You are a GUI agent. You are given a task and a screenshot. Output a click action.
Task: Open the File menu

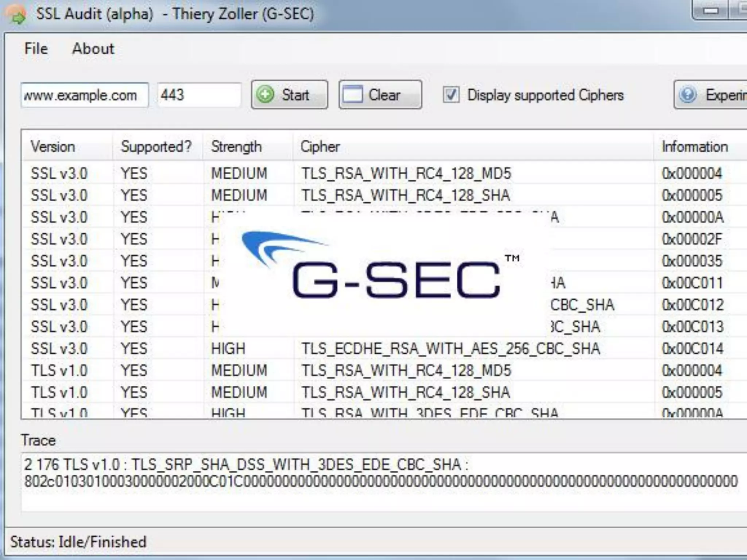pyautogui.click(x=36, y=48)
